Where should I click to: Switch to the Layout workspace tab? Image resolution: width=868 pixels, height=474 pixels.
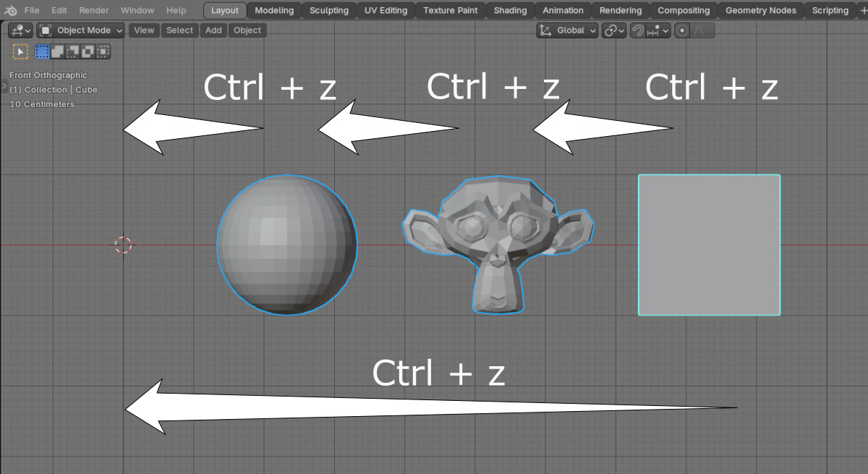point(225,10)
